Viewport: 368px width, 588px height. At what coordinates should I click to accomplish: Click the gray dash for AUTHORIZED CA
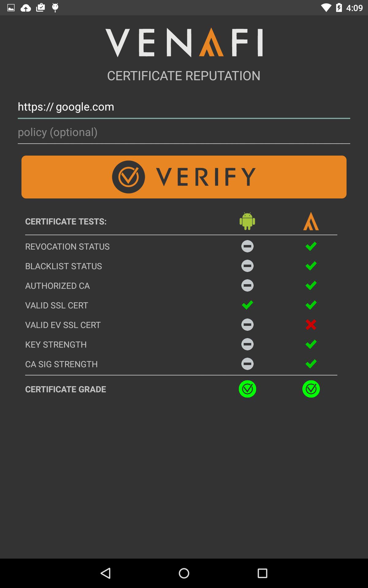[x=247, y=285]
